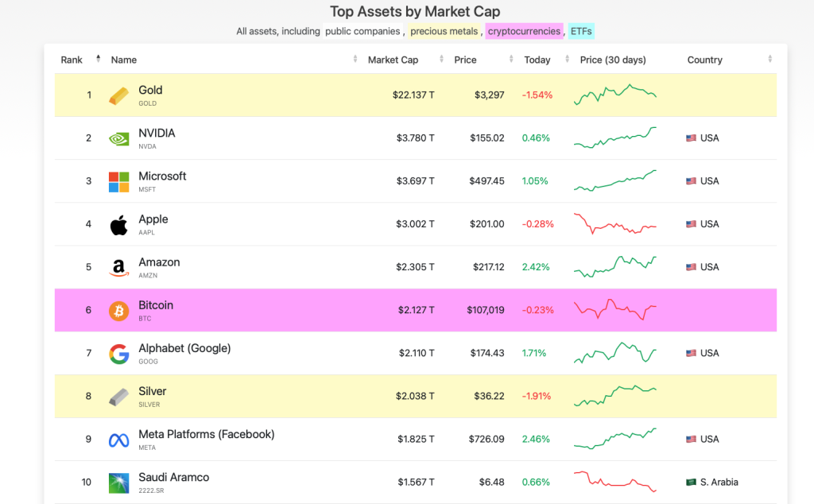Open the Bitcoin asset page

156,305
